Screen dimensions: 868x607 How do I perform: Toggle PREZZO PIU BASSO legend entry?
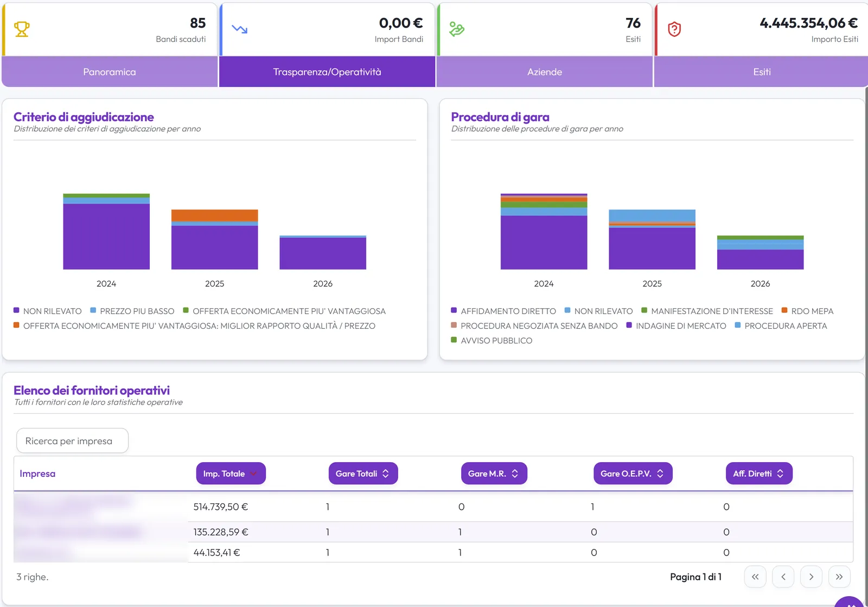(132, 311)
